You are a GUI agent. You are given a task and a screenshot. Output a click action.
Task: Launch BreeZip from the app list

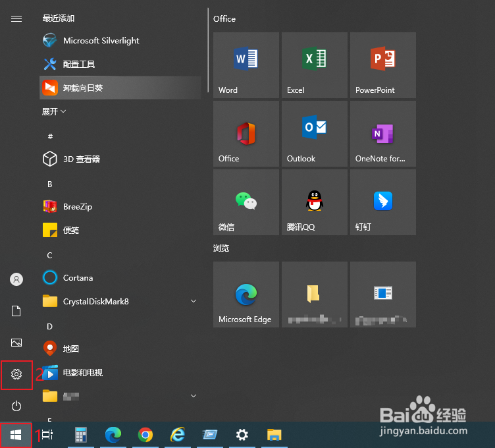[120, 207]
